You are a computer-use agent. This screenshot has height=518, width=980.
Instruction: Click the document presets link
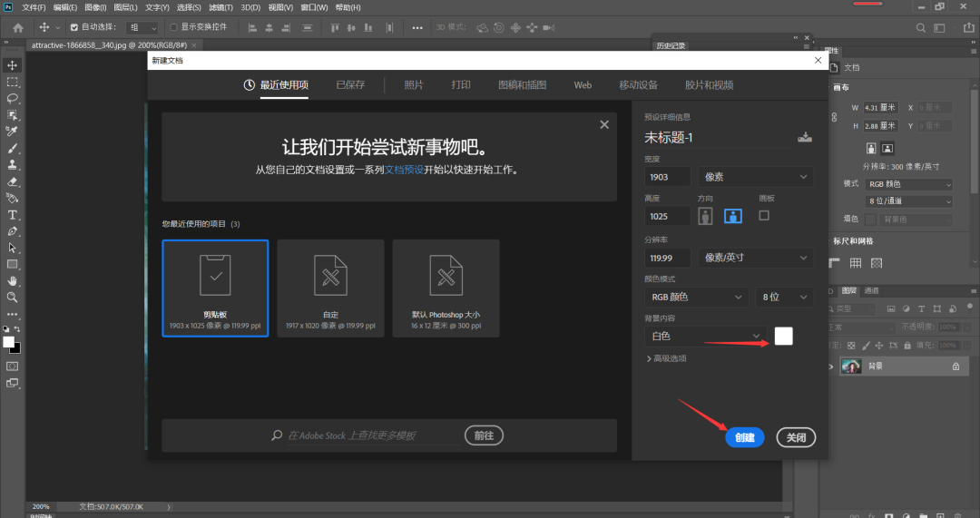coord(405,170)
